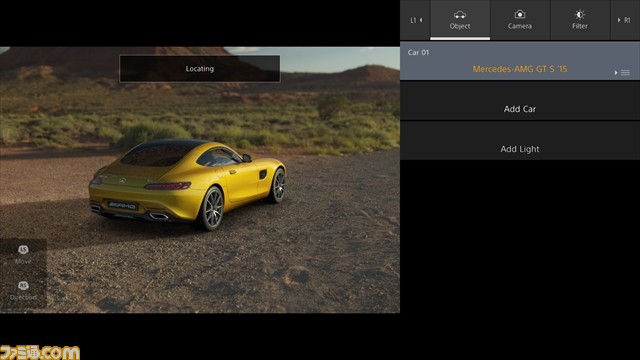Switch to the Camera tab label
The image size is (640, 360).
click(x=520, y=26)
